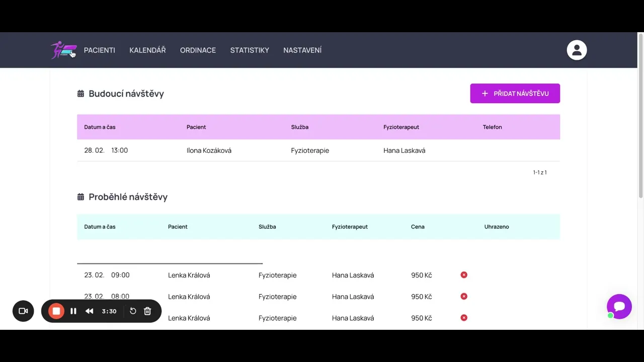Click the page vertical scrollbar thumb
The width and height of the screenshot is (644, 362).
[640, 116]
